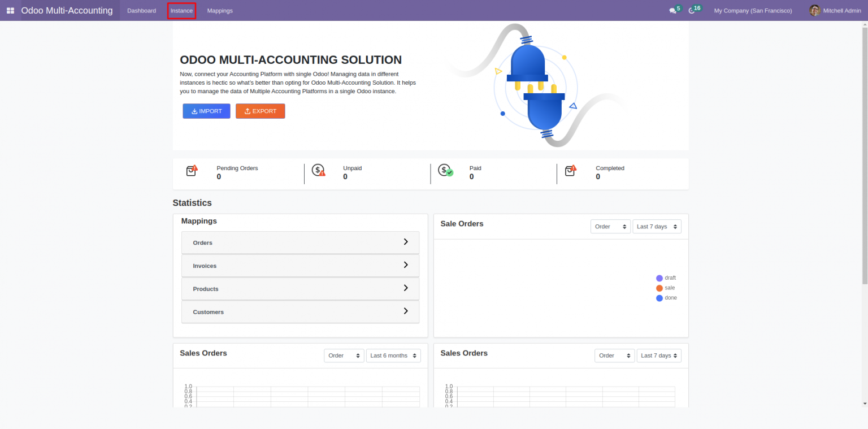Click the blue done legend swatch
This screenshot has width=868, height=429.
[x=659, y=298]
